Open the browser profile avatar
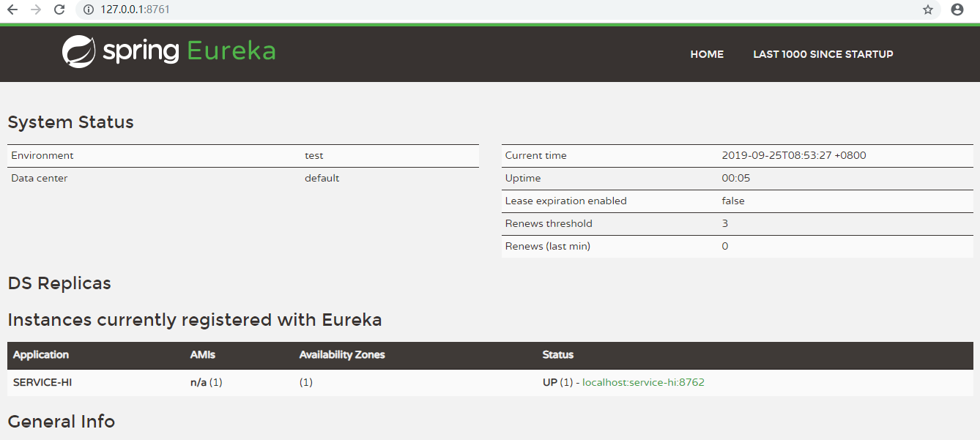 coord(957,10)
